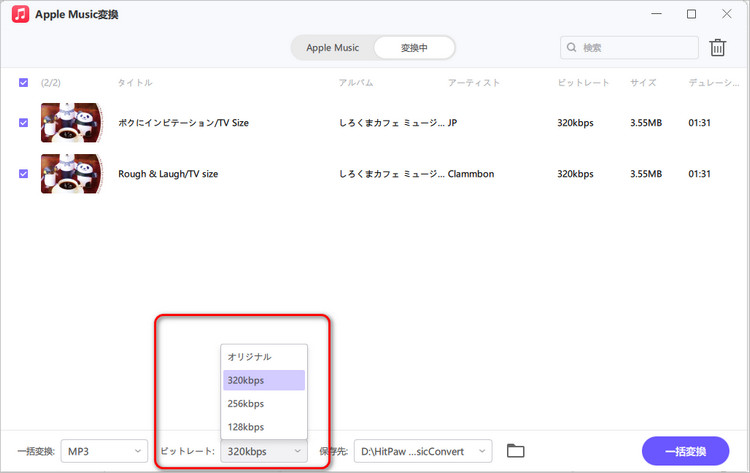Collapse the 320kbps bitrate dropdown
Viewport: 750px width, 473px height.
pyautogui.click(x=264, y=451)
